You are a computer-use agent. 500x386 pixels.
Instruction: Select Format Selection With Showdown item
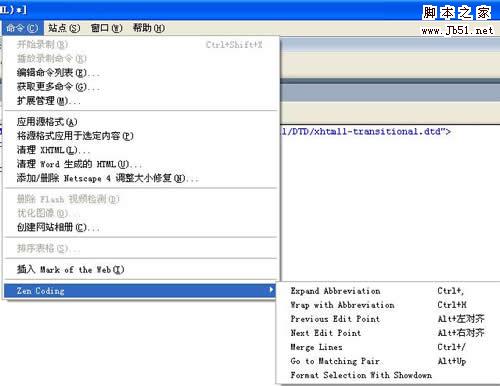388,375
